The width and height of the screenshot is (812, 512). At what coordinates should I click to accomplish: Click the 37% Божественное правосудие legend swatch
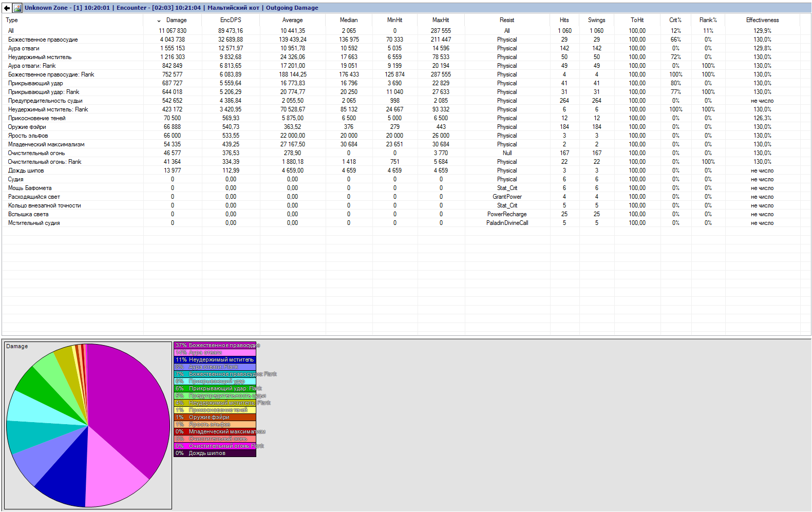(215, 345)
